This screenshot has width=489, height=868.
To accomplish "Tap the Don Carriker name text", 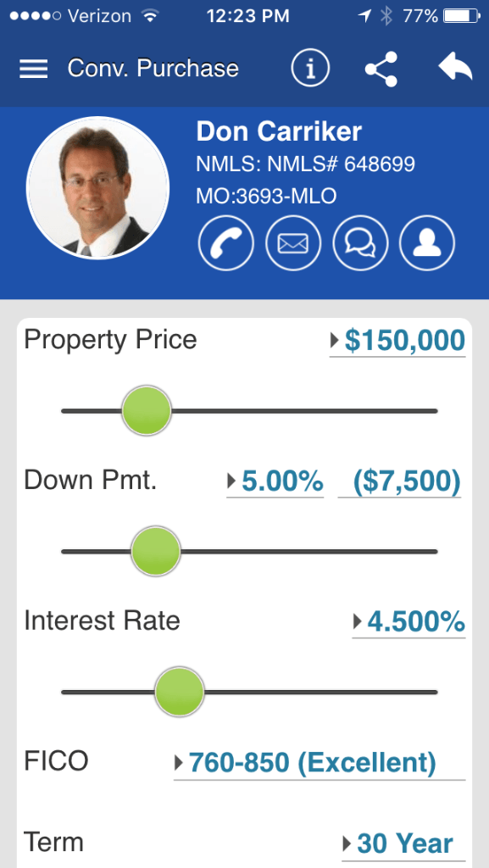I will 279,131.
